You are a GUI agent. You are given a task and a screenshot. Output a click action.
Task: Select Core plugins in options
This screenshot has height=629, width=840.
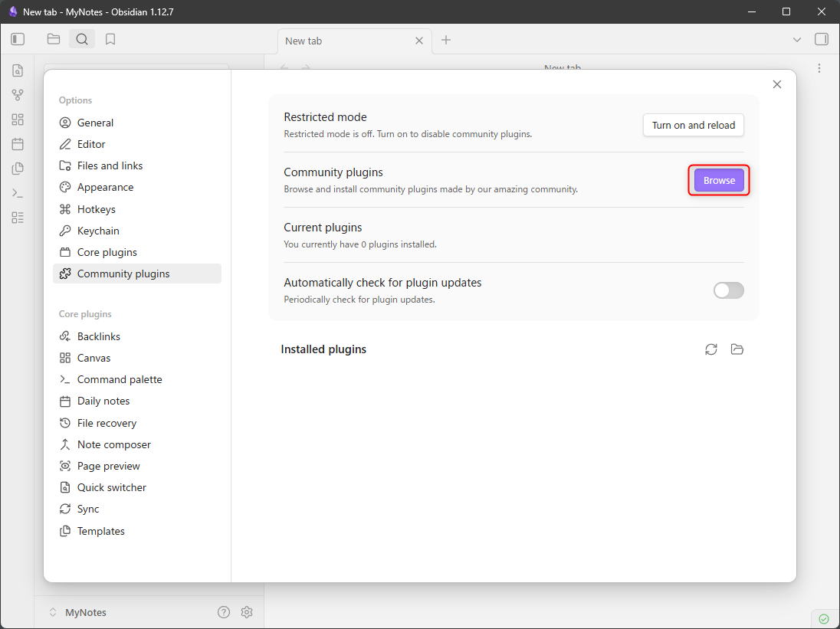[x=137, y=252]
